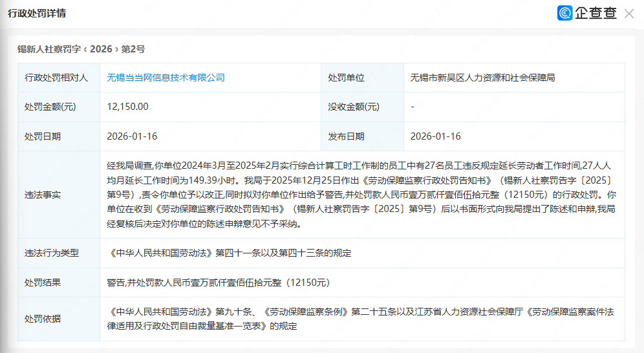
Task: Select 无锡市新吴区人力资源和社会保障局 in the 处罚单位 row
Action: [482, 78]
